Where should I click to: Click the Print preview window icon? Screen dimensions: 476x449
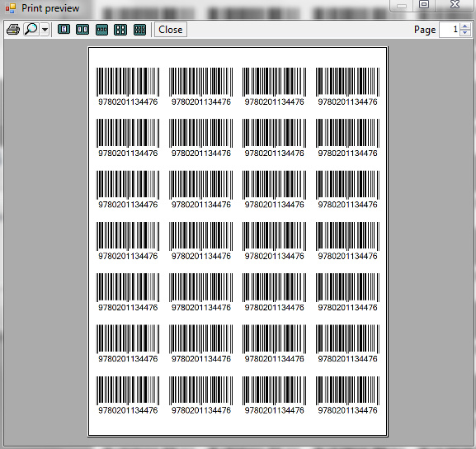(x=11, y=8)
